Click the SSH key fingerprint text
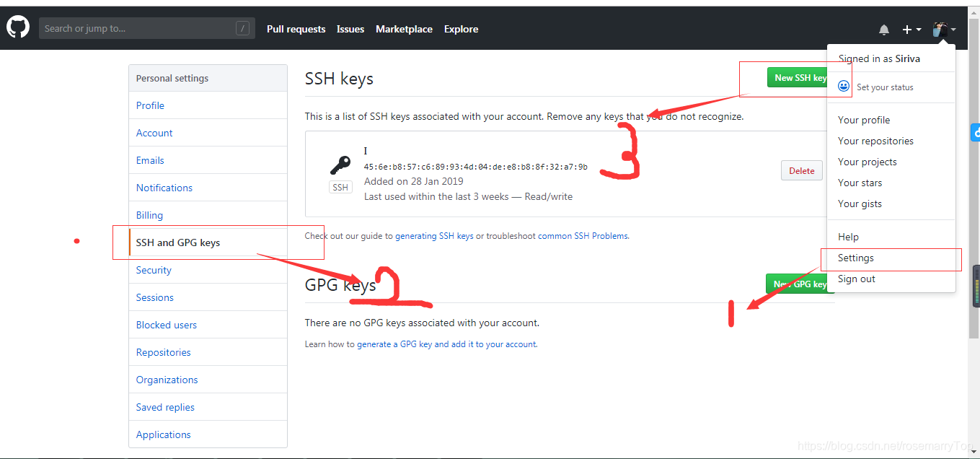 pyautogui.click(x=475, y=167)
